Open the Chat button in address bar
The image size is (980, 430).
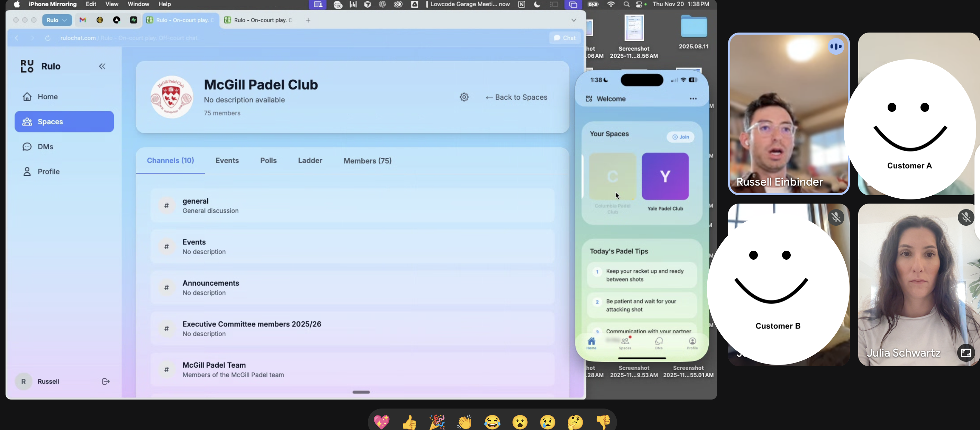point(564,38)
